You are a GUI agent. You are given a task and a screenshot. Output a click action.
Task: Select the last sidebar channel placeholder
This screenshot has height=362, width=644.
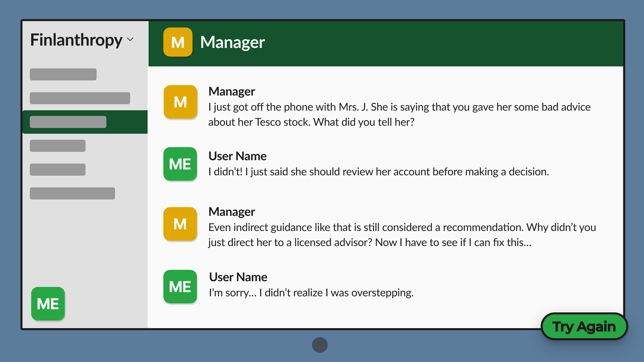[72, 193]
